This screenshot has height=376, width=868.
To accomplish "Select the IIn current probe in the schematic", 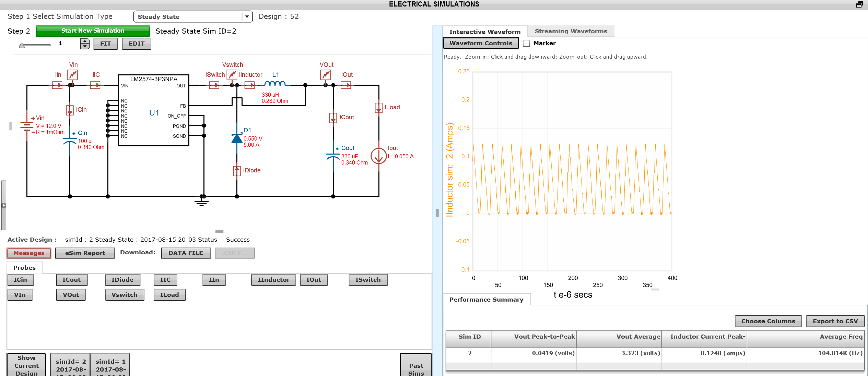I will (x=57, y=85).
